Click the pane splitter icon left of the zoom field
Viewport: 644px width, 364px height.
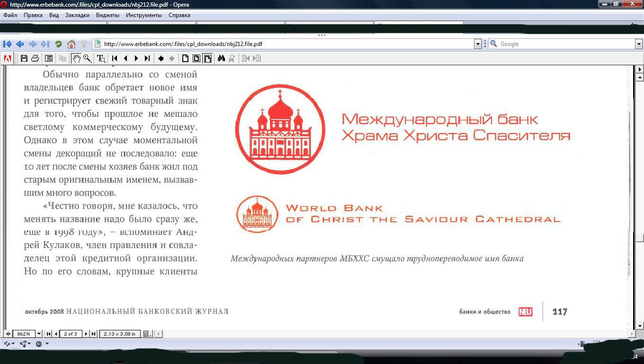(8, 334)
